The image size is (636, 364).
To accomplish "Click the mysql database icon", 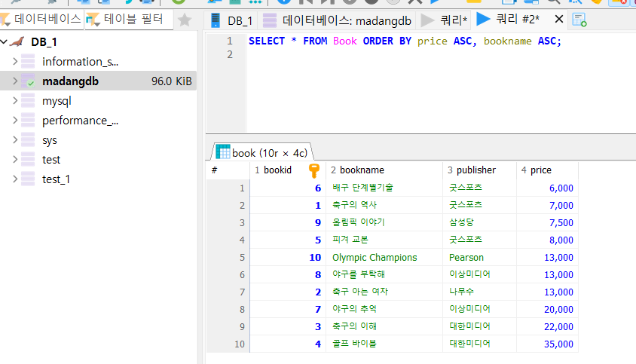I will (28, 100).
